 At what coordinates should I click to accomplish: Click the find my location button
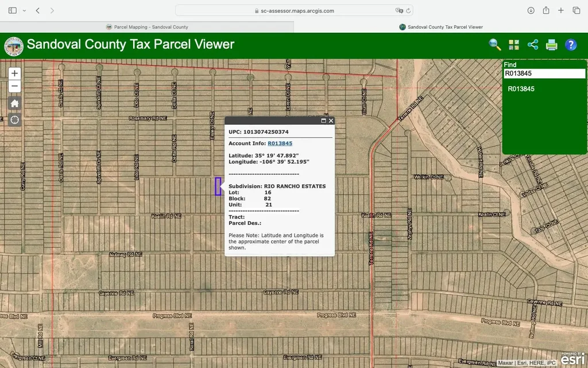[x=14, y=120]
